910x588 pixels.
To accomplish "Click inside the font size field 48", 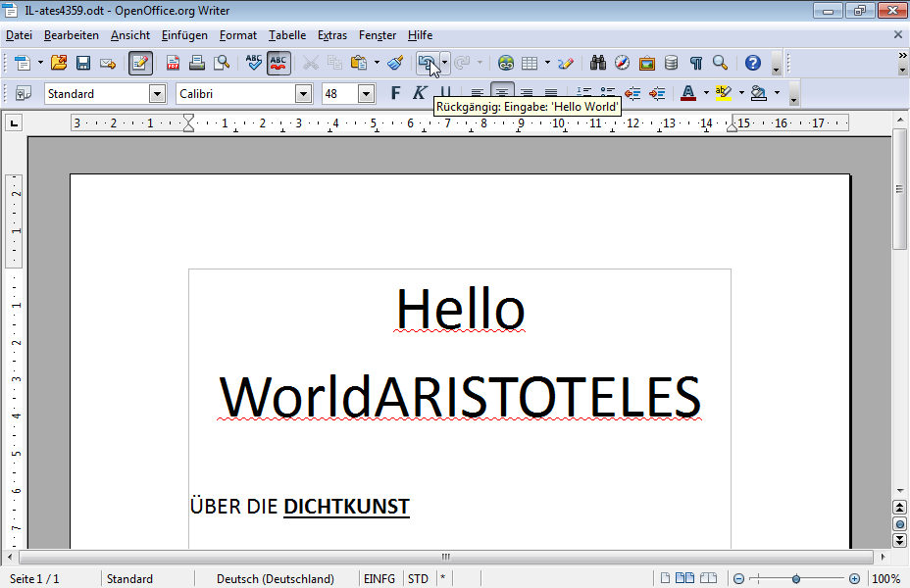I will (x=339, y=94).
